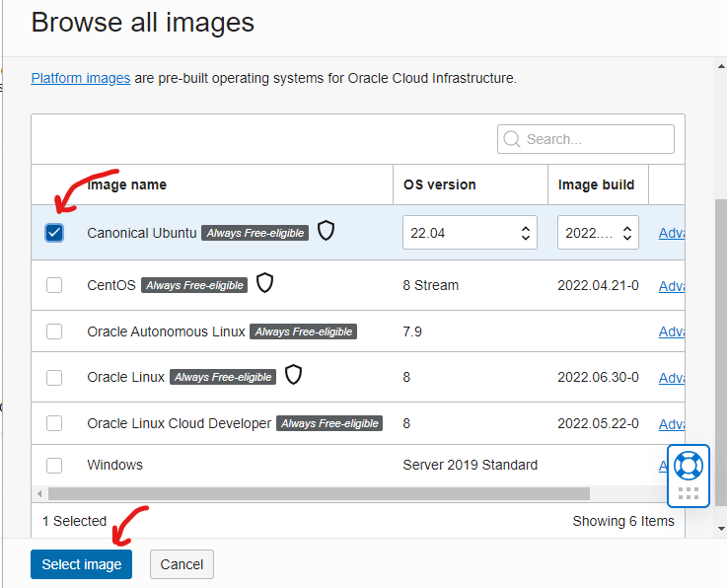Open Advanced link in Oracle Linux Cloud Developer row
The height and width of the screenshot is (588, 727).
click(672, 424)
